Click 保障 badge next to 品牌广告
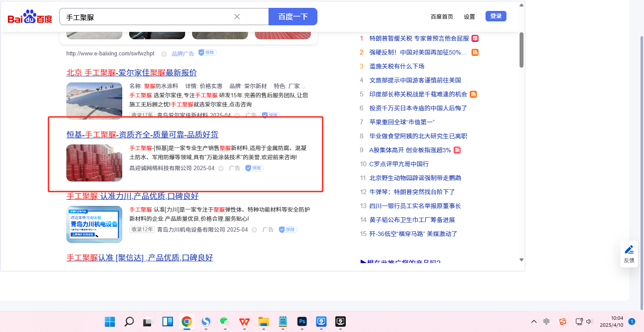The width and height of the screenshot is (644, 332). point(207,53)
